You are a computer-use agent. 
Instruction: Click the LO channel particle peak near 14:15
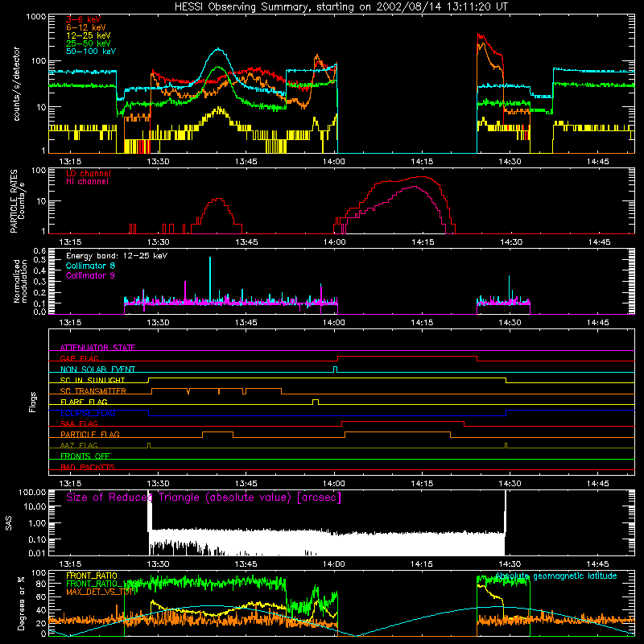pos(422,177)
